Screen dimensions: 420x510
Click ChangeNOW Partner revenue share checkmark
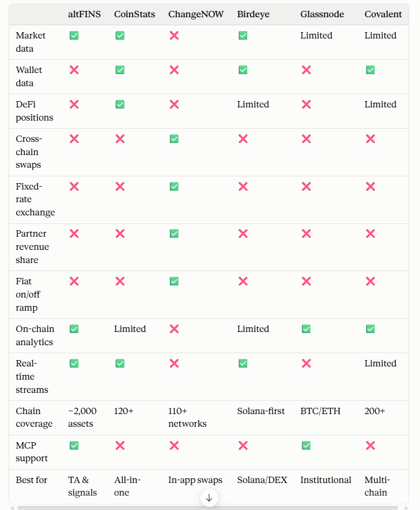pyautogui.click(x=174, y=234)
